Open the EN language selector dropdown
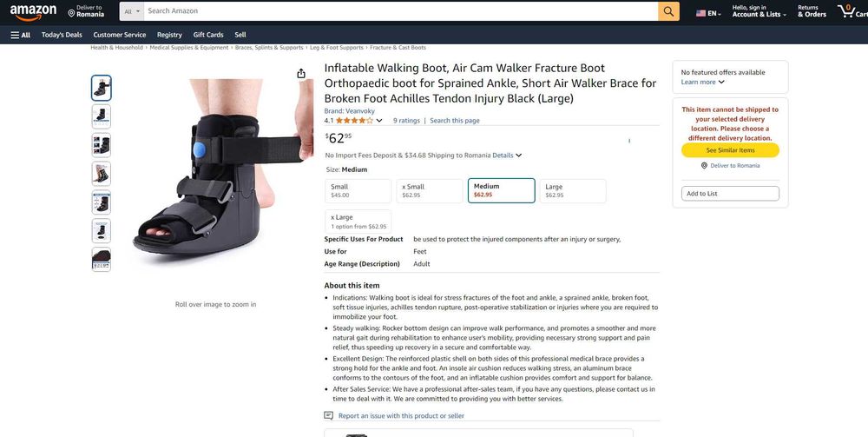The height and width of the screenshot is (437, 868). [708, 13]
